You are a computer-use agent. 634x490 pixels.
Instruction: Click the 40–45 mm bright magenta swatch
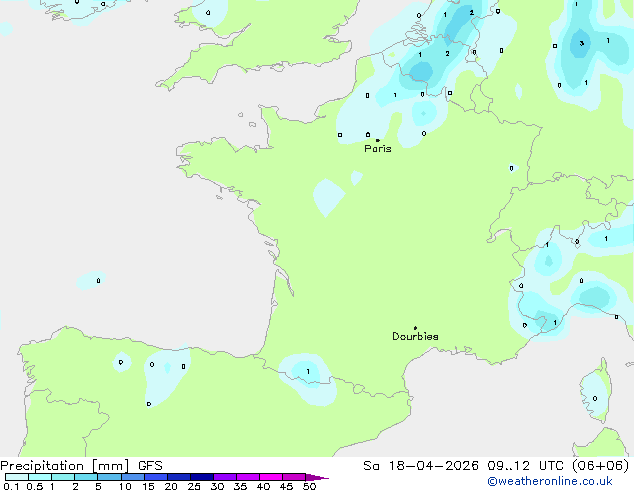point(271,477)
